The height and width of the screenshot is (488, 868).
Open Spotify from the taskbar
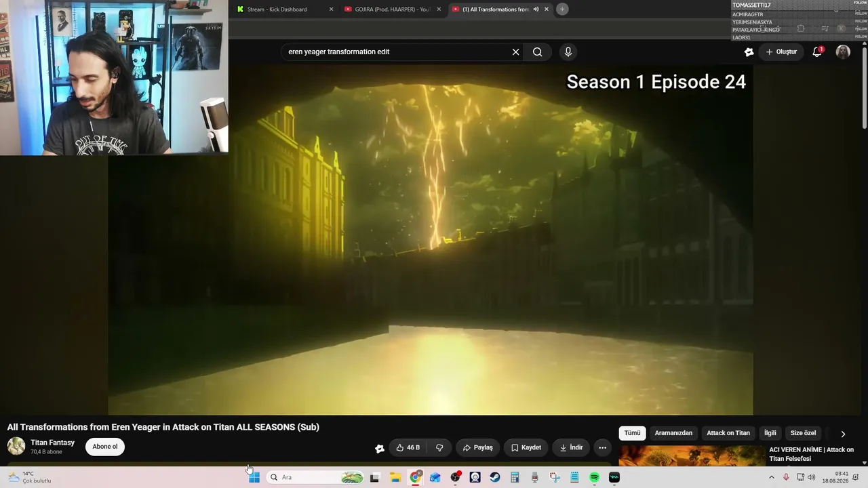[x=595, y=477]
